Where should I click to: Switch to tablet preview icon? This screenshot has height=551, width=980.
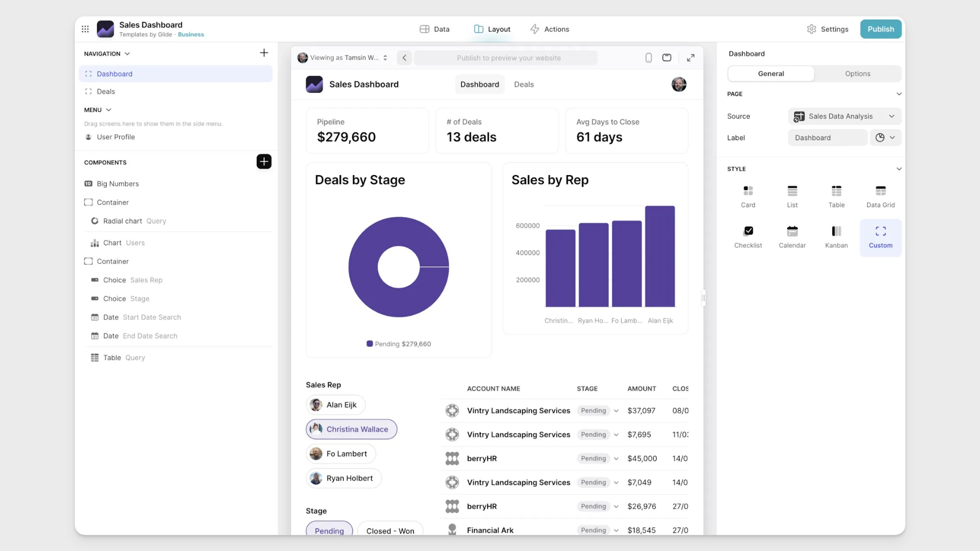point(666,58)
